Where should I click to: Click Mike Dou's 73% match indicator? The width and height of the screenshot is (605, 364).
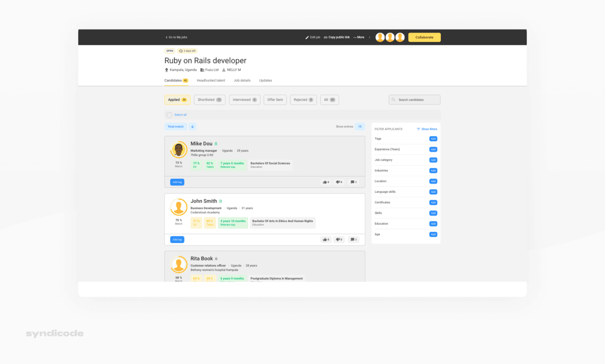click(178, 165)
